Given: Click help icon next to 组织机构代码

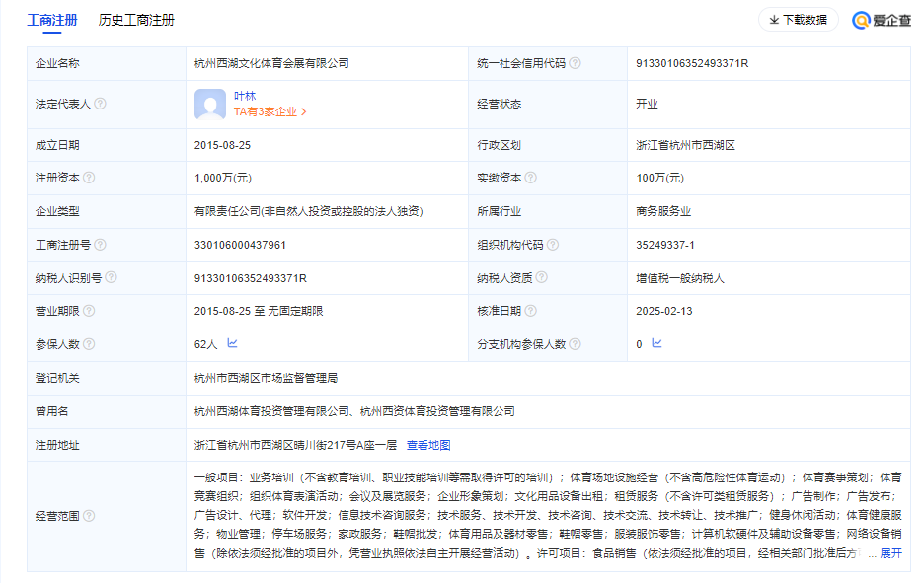Looking at the screenshot, I should [x=553, y=244].
